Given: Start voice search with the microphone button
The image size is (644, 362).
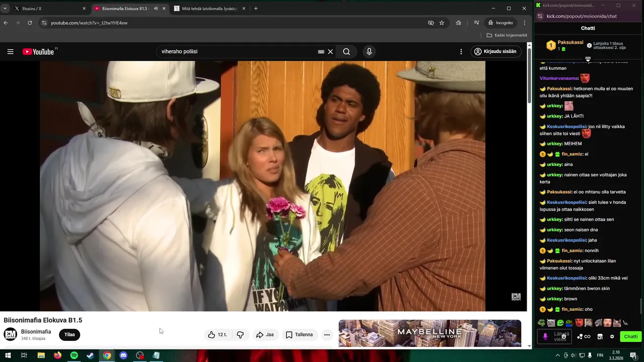Looking at the screenshot, I should point(369,52).
